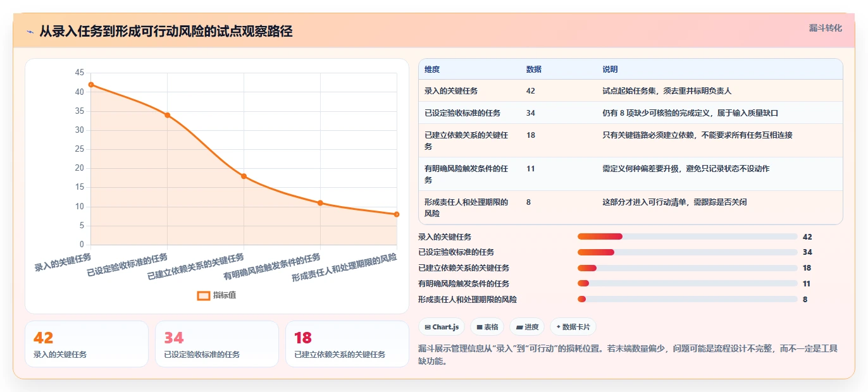Click the progress bar for 有明确风险触发条件的任务
Viewport: 868px width, 392px height.
tap(687, 284)
